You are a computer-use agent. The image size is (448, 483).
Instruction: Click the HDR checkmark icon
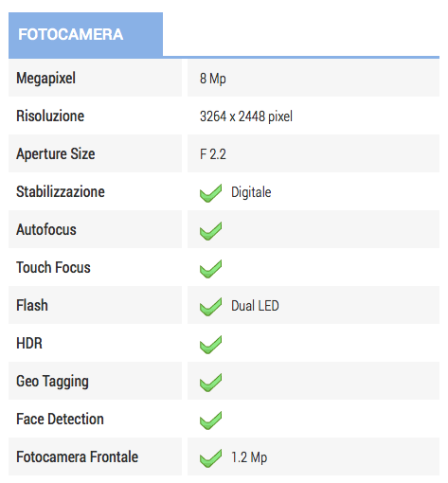(210, 345)
